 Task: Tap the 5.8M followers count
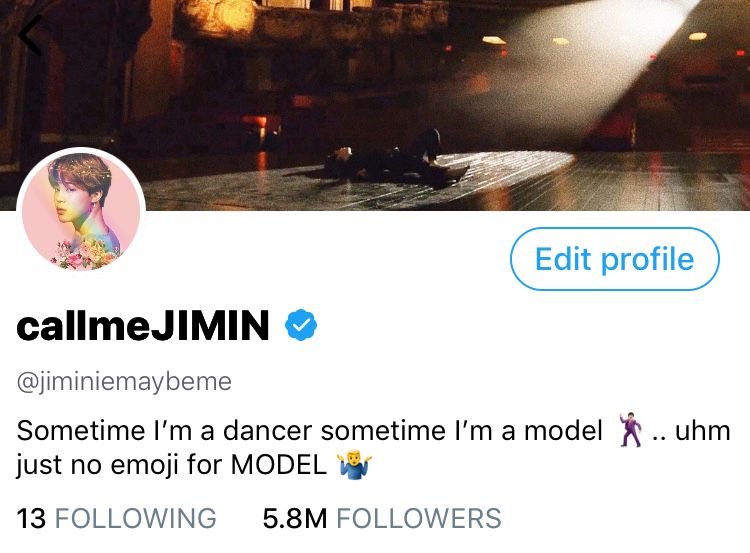pos(295,519)
